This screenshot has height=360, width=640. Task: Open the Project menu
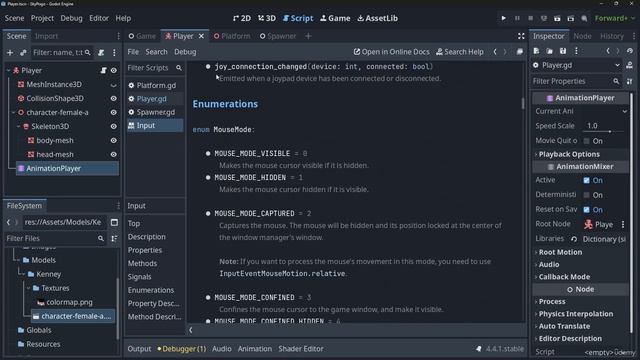click(42, 18)
